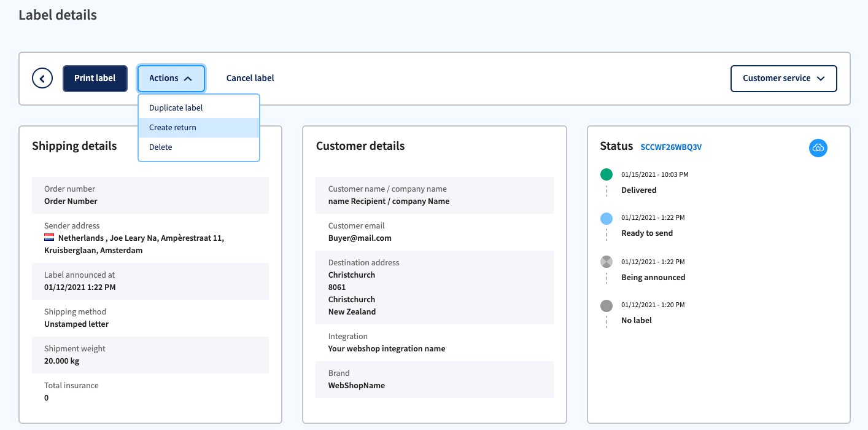This screenshot has height=430, width=868.
Task: Click the chevron on the Customer service button
Action: point(823,79)
